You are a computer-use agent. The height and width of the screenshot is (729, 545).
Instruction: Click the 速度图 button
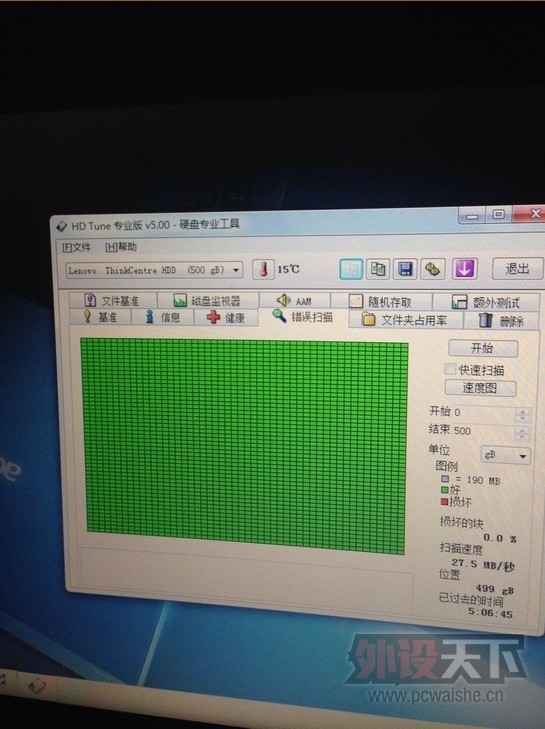pyautogui.click(x=480, y=388)
